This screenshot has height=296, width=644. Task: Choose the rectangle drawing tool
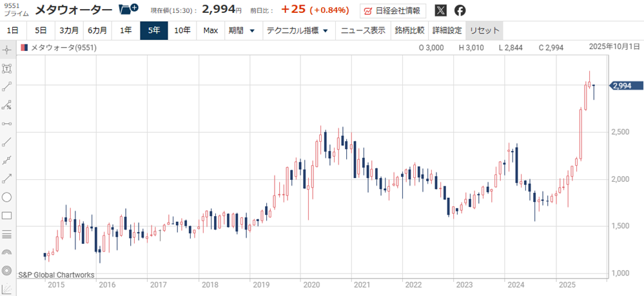[x=7, y=215]
